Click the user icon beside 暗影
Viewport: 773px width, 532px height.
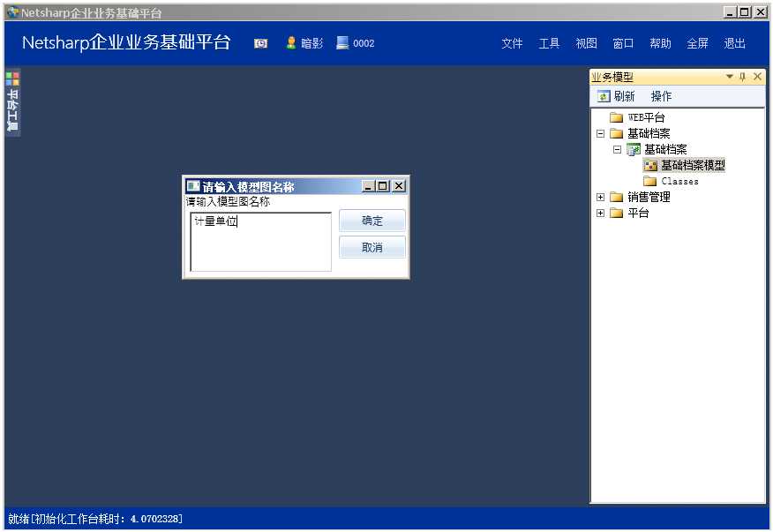[291, 43]
